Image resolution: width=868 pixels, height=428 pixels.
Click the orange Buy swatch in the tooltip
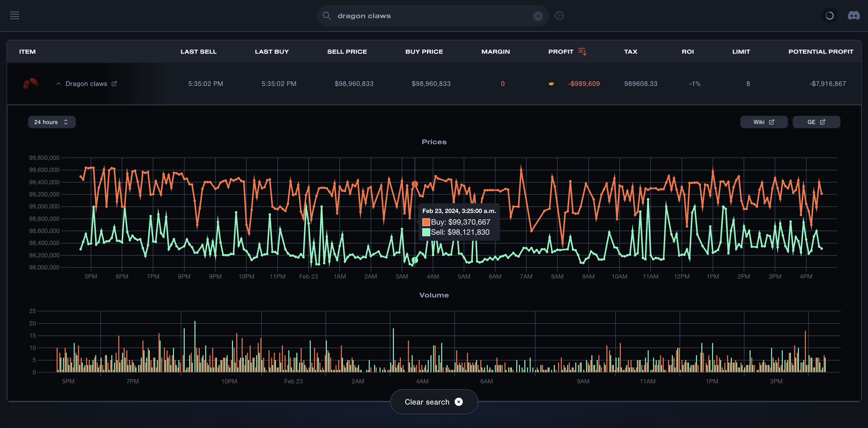(426, 222)
